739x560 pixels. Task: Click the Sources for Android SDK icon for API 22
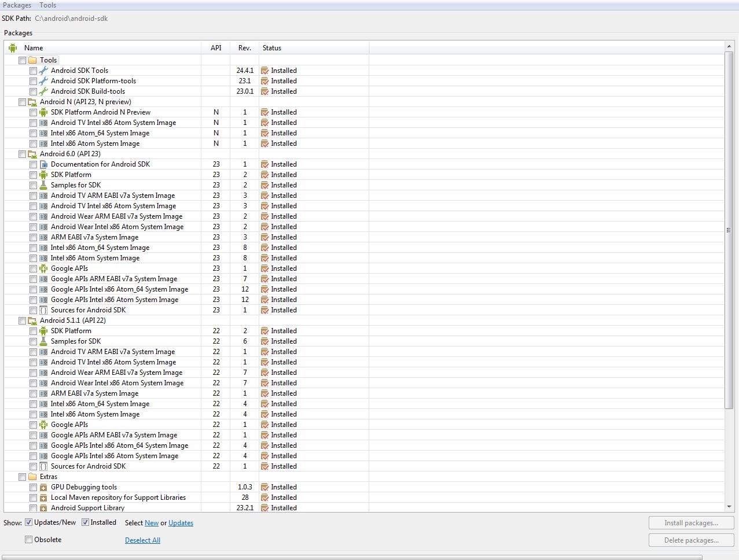[x=43, y=466]
